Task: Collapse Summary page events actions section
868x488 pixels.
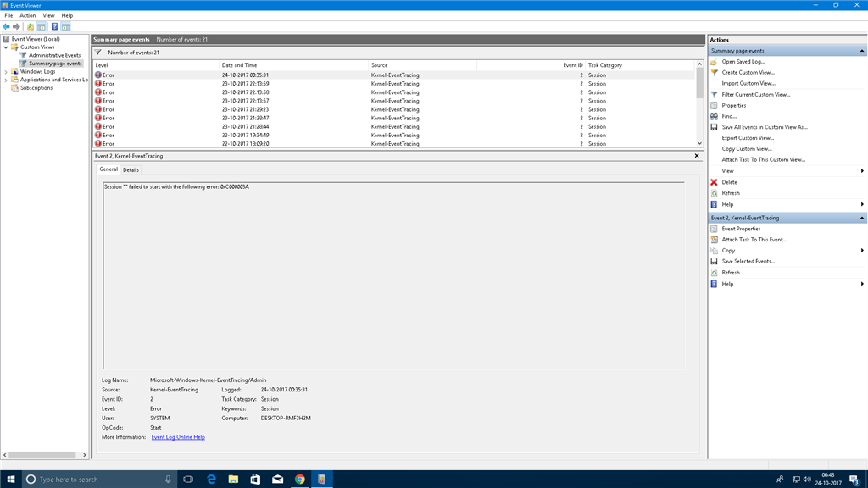Action: click(x=862, y=51)
